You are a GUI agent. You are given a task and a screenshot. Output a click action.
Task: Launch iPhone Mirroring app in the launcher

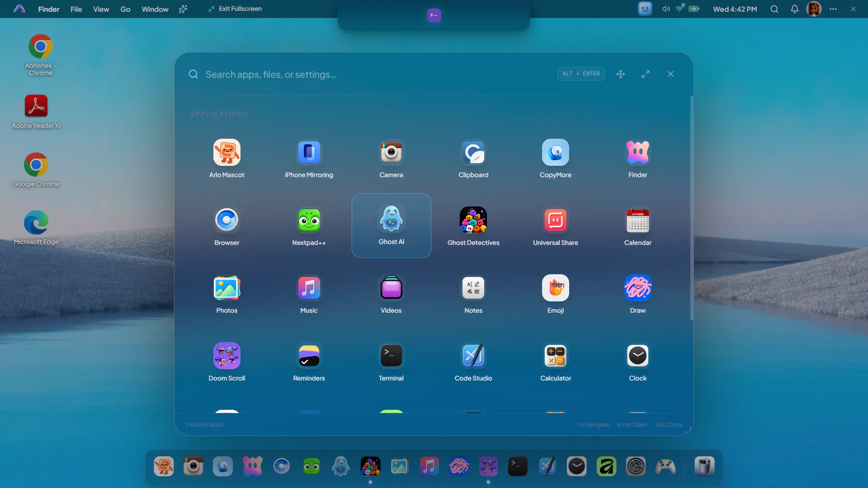coord(309,158)
